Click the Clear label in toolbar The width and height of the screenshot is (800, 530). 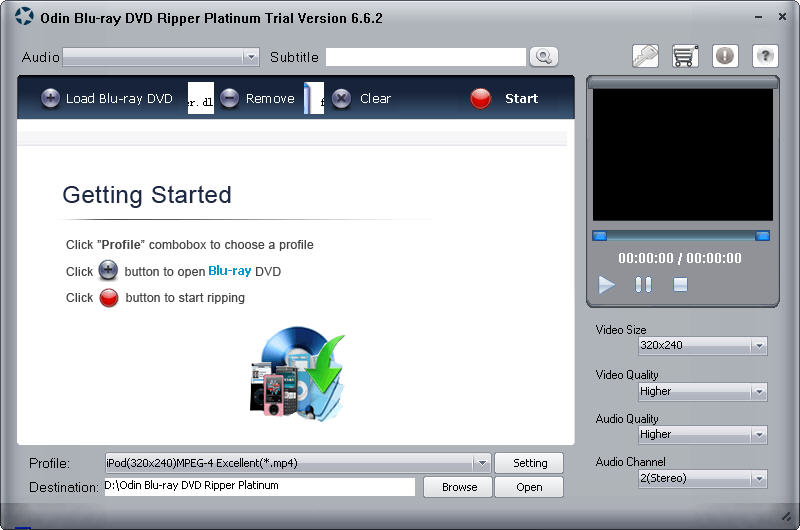[x=376, y=98]
